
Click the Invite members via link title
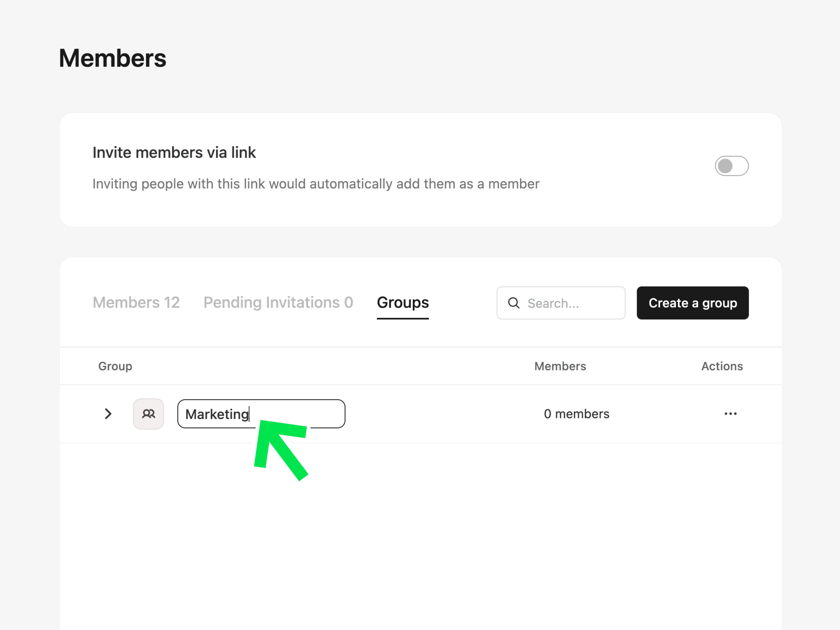click(174, 153)
